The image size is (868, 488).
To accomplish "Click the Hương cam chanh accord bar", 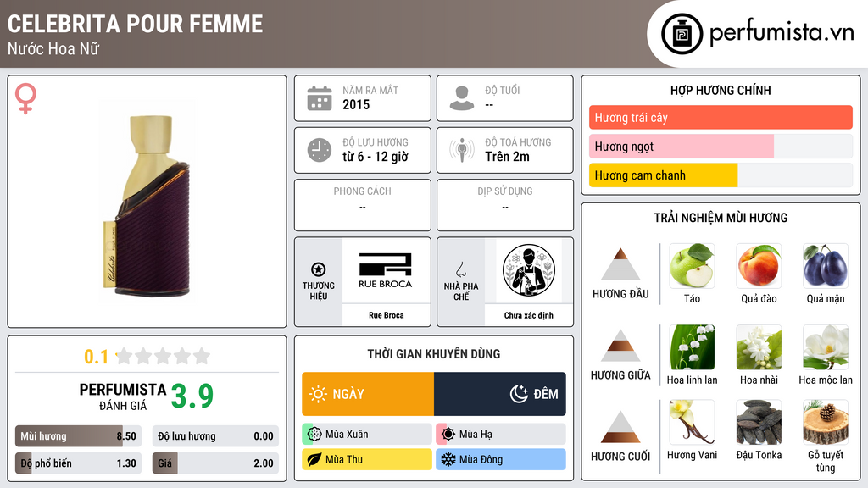I will point(721,175).
